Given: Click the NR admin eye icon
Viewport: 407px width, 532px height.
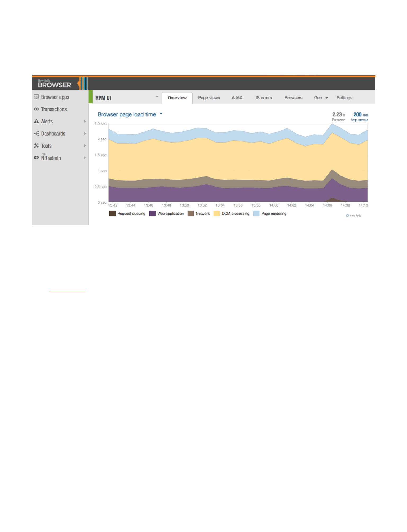Looking at the screenshot, I should coord(36,158).
